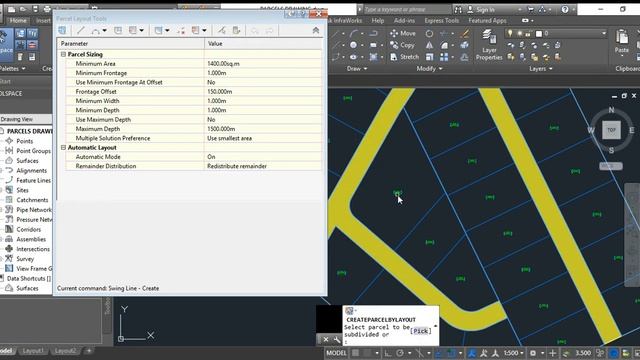Edit the Minimum Frontage value field
Viewport: 640px width, 360px height.
(263, 73)
